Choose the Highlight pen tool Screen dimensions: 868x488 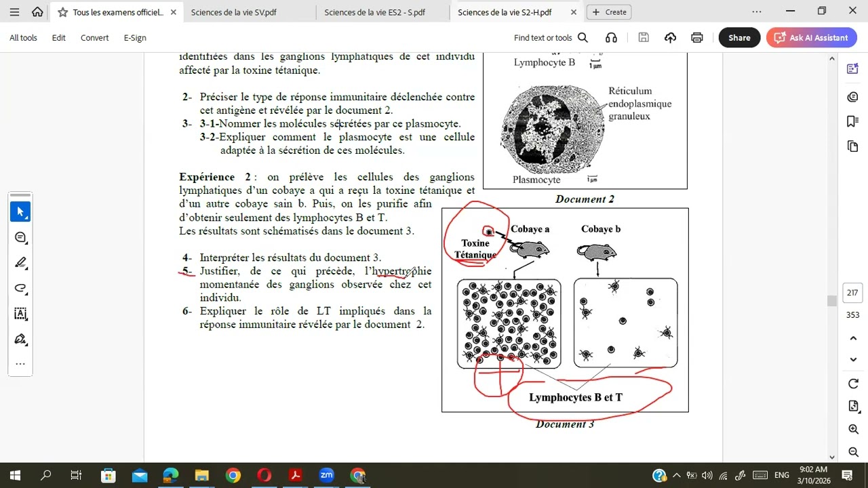pyautogui.click(x=20, y=263)
